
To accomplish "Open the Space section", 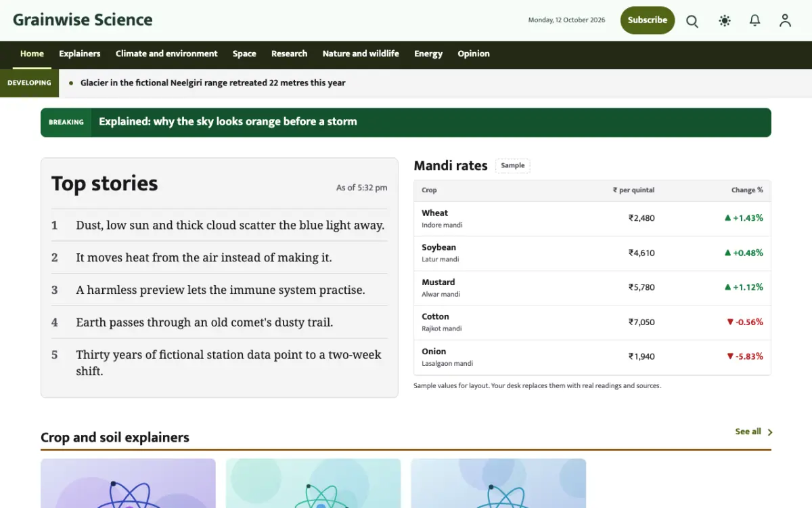I will [244, 54].
